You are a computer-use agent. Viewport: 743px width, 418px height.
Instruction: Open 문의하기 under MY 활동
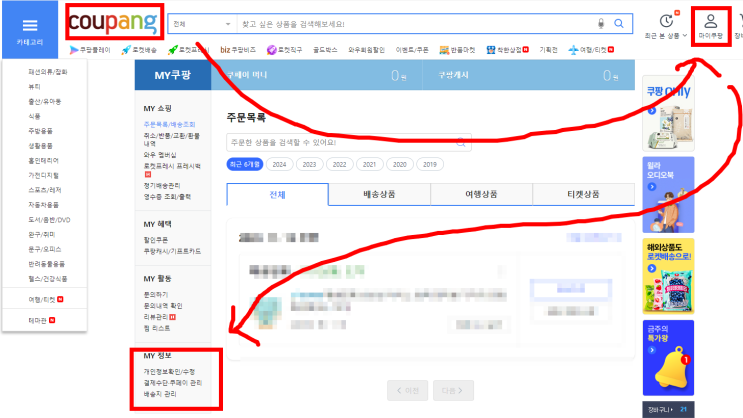(156, 294)
